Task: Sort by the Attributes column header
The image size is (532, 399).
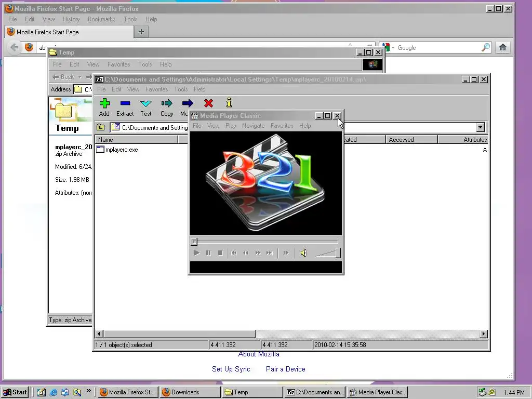Action: [463, 139]
